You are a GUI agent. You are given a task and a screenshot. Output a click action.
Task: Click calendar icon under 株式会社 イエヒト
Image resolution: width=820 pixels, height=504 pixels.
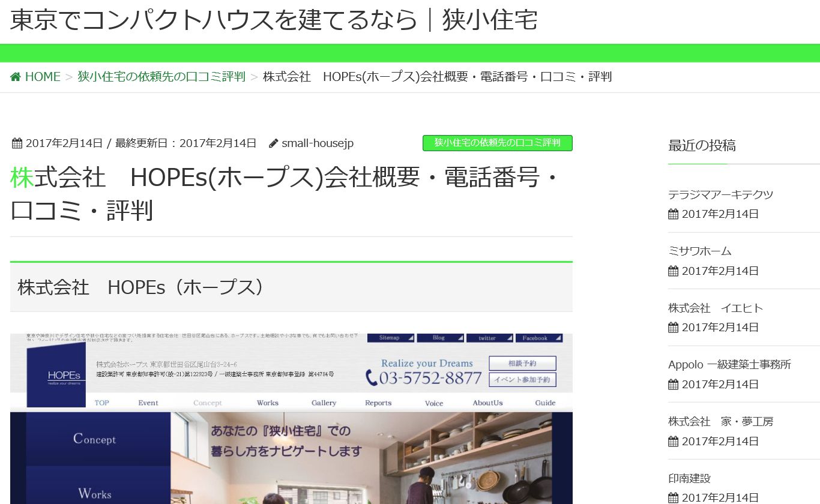coord(673,328)
